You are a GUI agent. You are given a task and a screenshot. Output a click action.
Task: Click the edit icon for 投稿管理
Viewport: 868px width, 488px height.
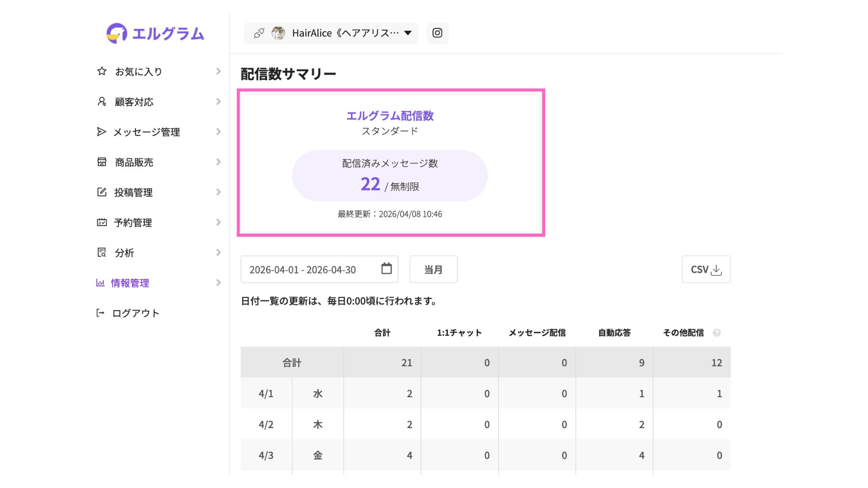click(102, 192)
